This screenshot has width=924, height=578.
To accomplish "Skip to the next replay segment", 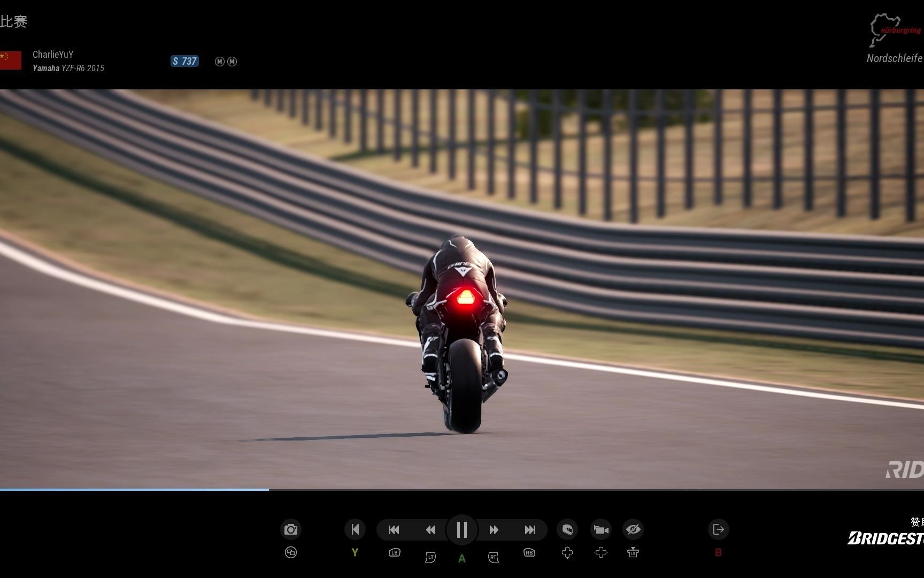I will pyautogui.click(x=529, y=530).
